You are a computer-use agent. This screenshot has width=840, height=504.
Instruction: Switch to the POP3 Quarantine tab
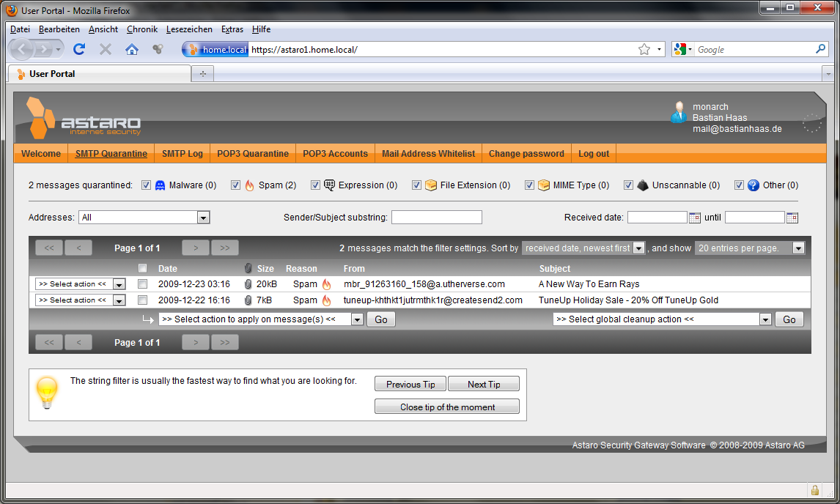[x=253, y=154]
